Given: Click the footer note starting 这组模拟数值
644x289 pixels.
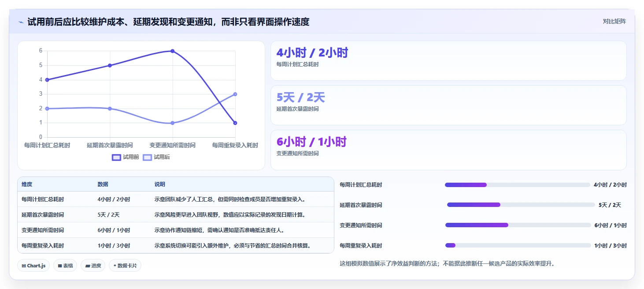Looking at the screenshot, I should click(x=448, y=264).
